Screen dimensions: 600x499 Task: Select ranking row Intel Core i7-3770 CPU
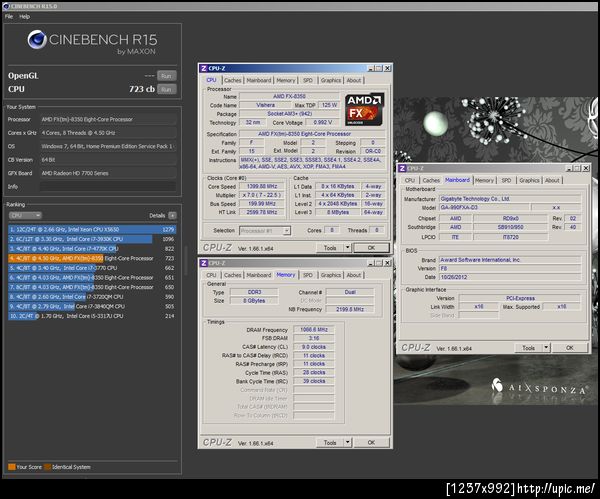pyautogui.click(x=92, y=268)
